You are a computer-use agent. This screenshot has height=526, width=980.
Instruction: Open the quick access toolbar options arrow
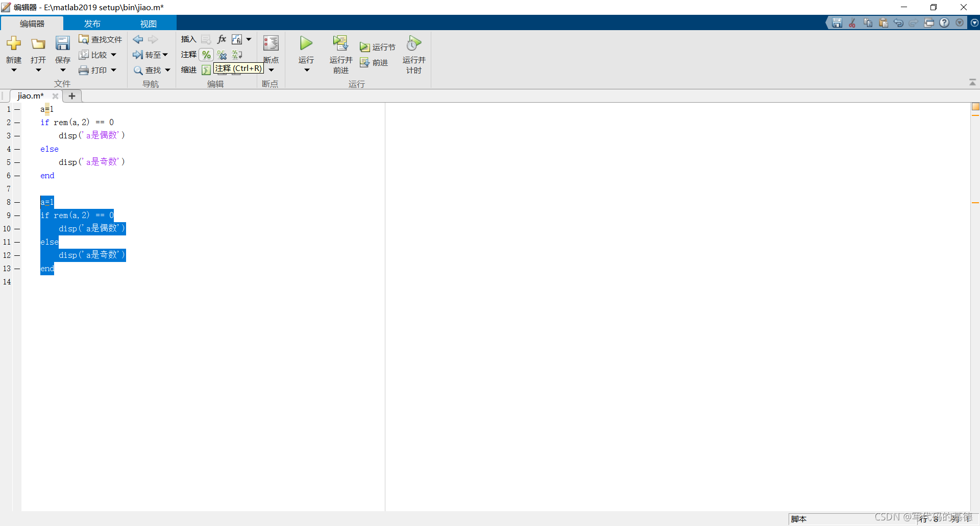(x=960, y=22)
